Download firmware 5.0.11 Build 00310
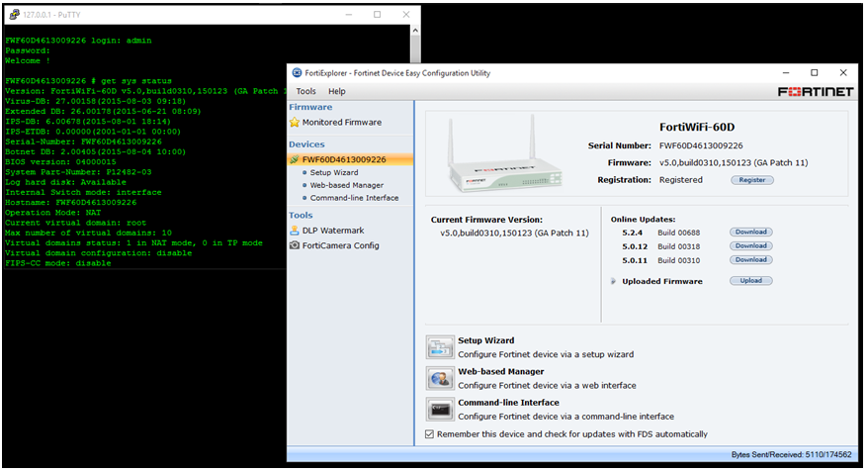Image resolution: width=868 pixels, height=472 pixels. [750, 260]
